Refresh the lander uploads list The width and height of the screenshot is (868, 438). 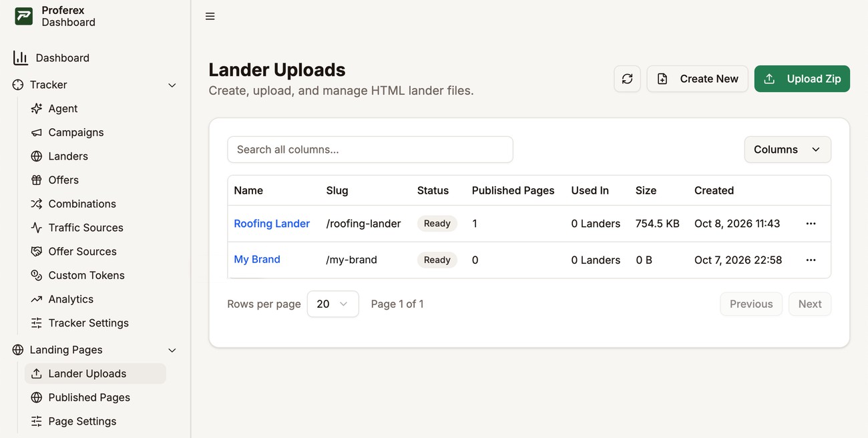627,79
